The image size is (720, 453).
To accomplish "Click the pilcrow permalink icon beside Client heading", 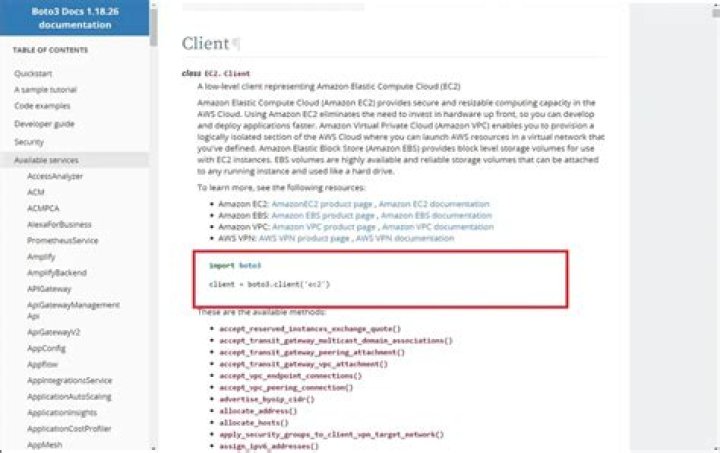I will pos(236,44).
